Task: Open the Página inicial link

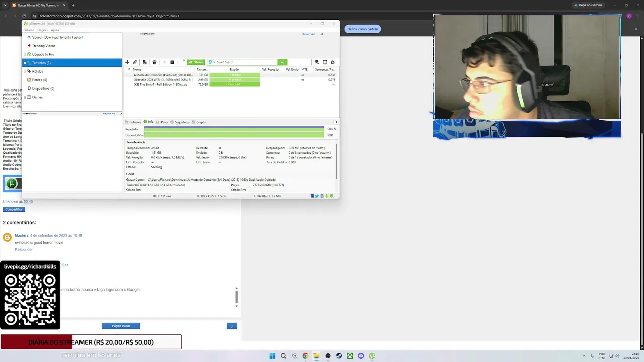Action: click(121, 326)
